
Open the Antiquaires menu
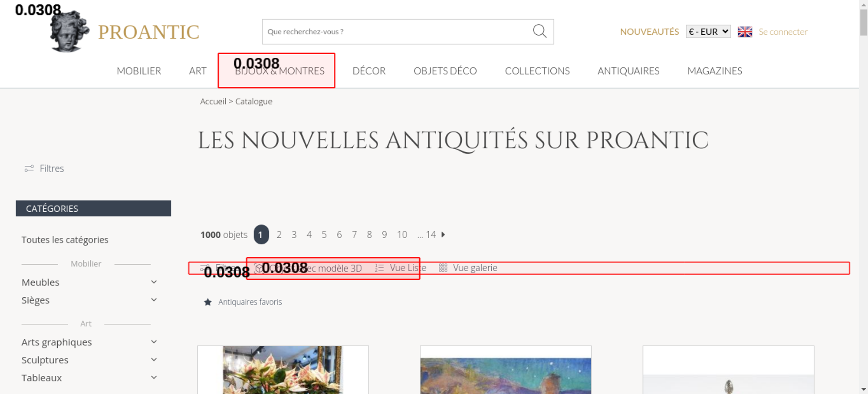(628, 71)
